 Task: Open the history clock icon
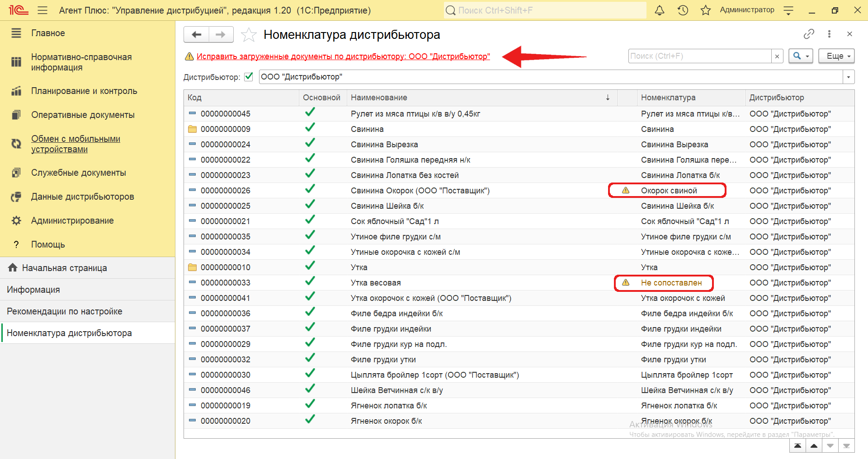[x=683, y=10]
